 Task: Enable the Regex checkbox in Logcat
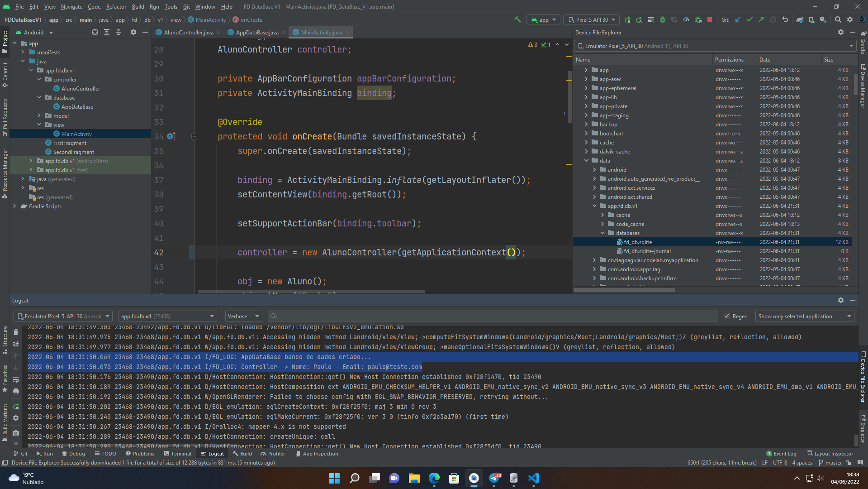pyautogui.click(x=727, y=316)
